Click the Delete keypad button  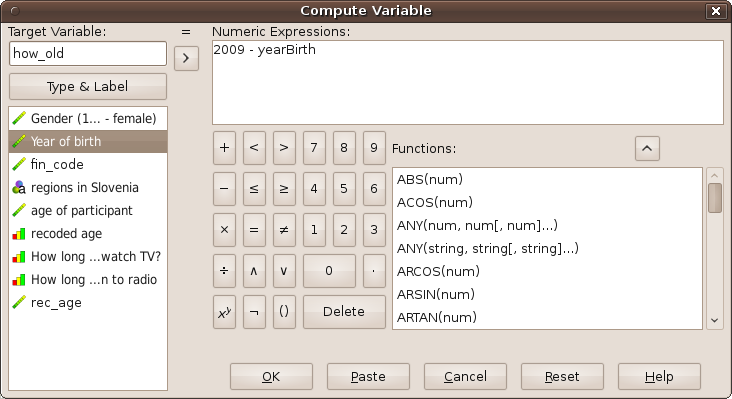click(344, 312)
